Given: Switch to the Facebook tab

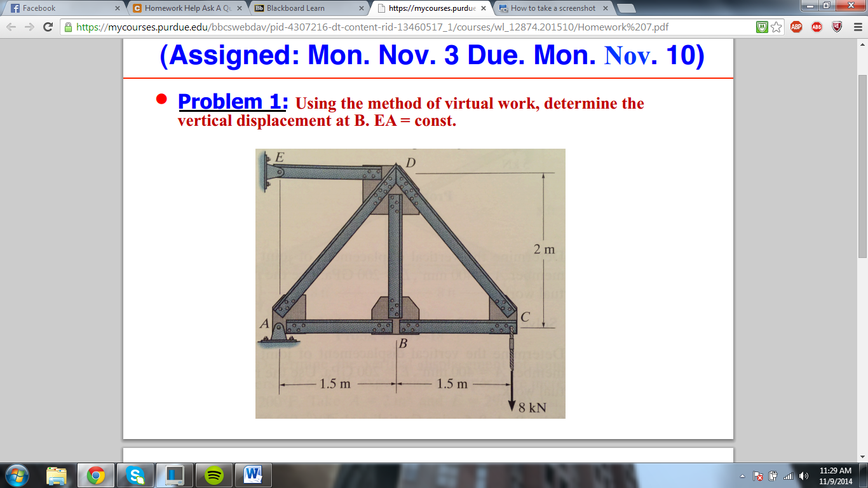Looking at the screenshot, I should [51, 9].
